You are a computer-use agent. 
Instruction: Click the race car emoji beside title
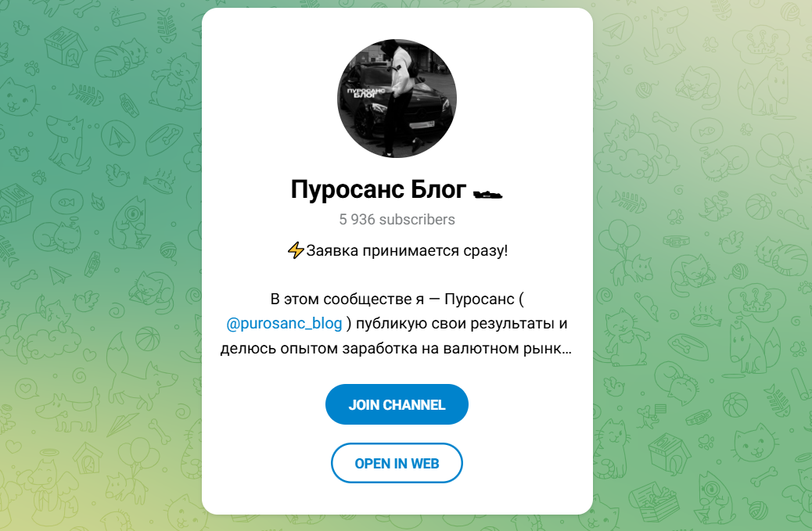(x=487, y=194)
